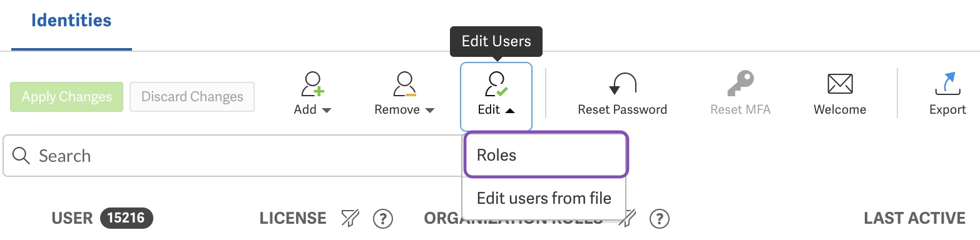Image resolution: width=980 pixels, height=240 pixels.
Task: Select Roles from the Edit menu
Action: tap(546, 155)
